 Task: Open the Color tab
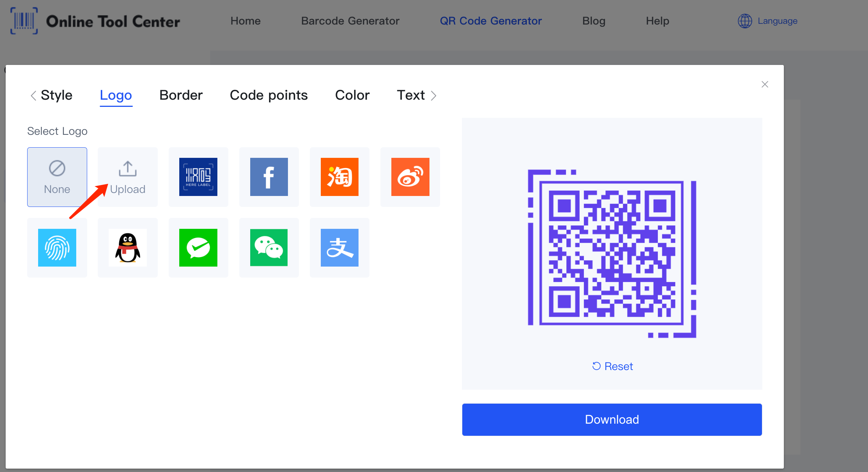click(x=352, y=95)
